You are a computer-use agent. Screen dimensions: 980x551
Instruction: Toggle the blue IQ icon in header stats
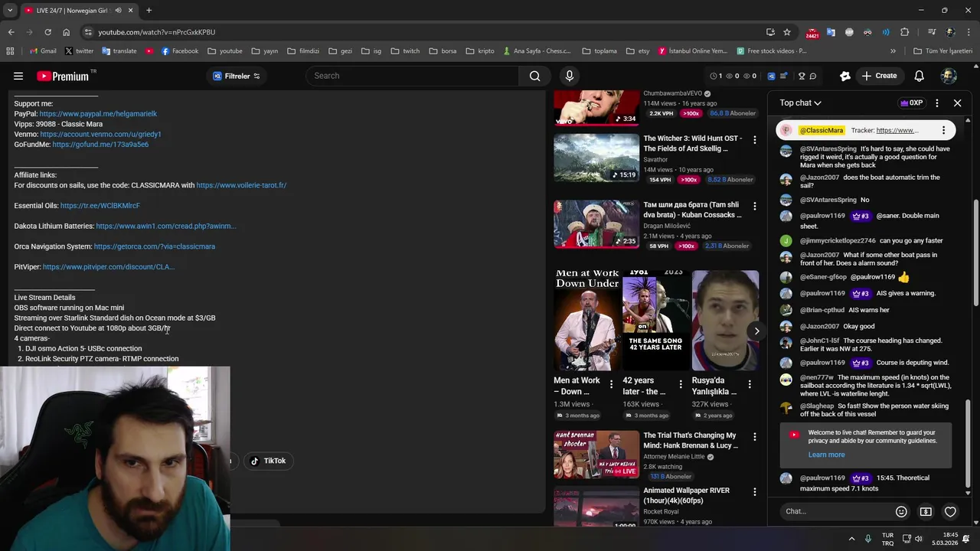(771, 76)
